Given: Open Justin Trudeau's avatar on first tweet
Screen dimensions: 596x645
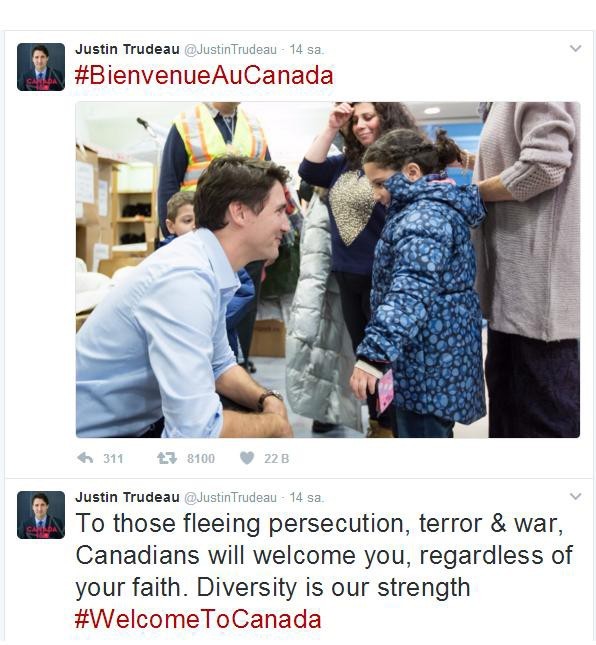Looking at the screenshot, I should click(x=41, y=67).
